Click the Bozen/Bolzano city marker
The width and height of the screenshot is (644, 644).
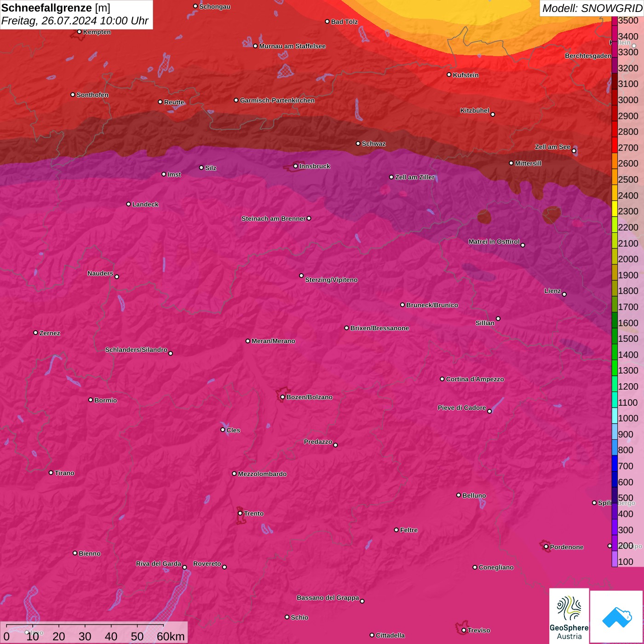[x=282, y=397]
